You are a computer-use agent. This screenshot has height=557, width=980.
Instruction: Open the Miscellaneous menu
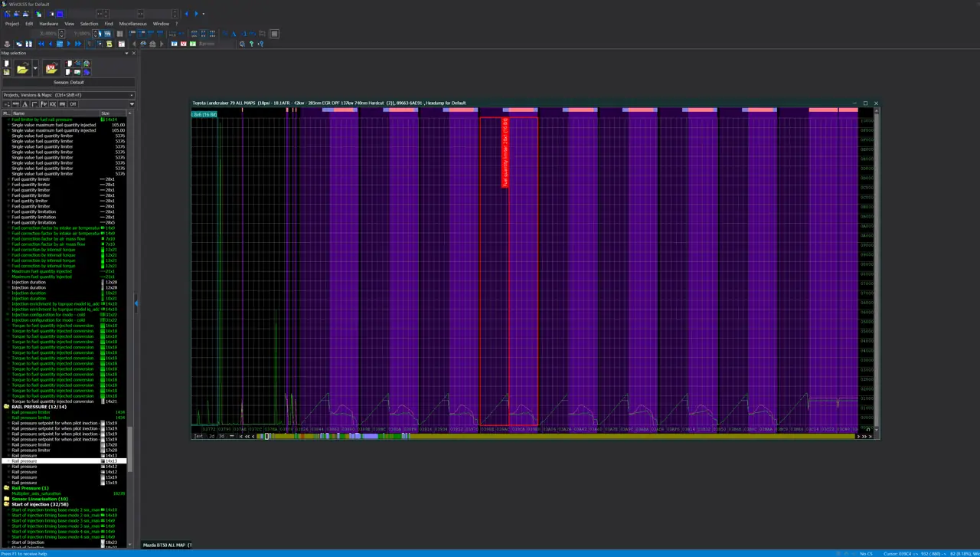tap(133, 24)
